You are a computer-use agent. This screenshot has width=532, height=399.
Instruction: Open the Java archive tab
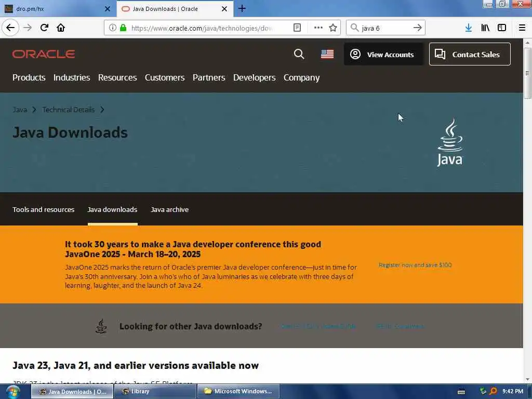click(170, 209)
